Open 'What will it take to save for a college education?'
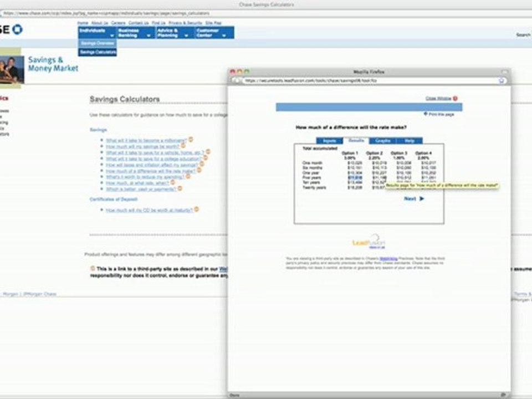This screenshot has height=399, width=532. [x=154, y=159]
